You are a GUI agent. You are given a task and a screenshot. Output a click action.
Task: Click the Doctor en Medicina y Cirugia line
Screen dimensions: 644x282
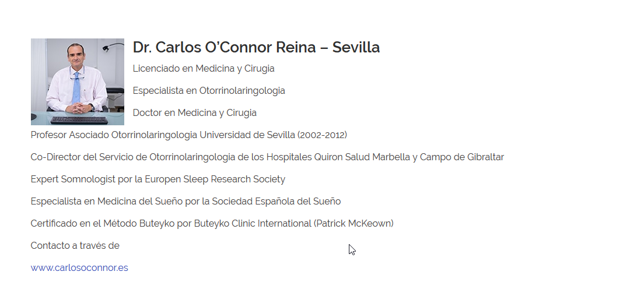click(195, 113)
